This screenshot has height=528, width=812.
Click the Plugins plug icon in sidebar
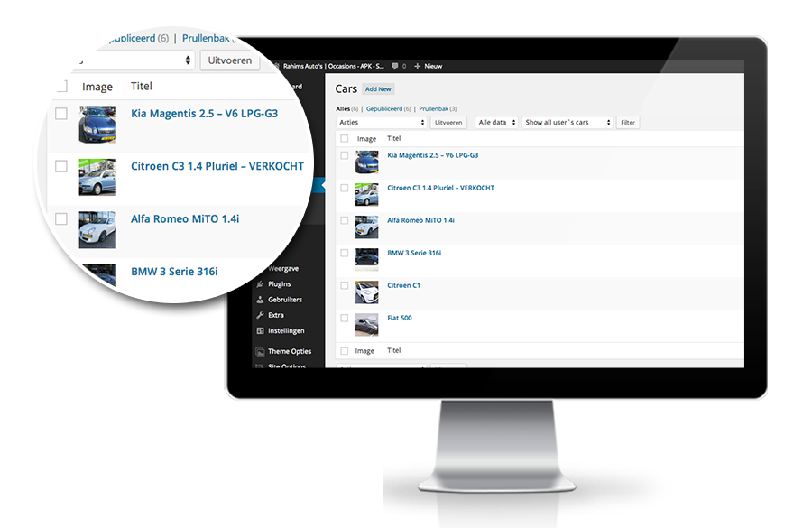click(x=260, y=284)
